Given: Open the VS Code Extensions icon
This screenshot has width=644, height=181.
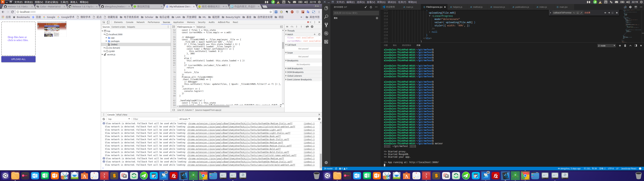Looking at the screenshot, I should coord(326,42).
